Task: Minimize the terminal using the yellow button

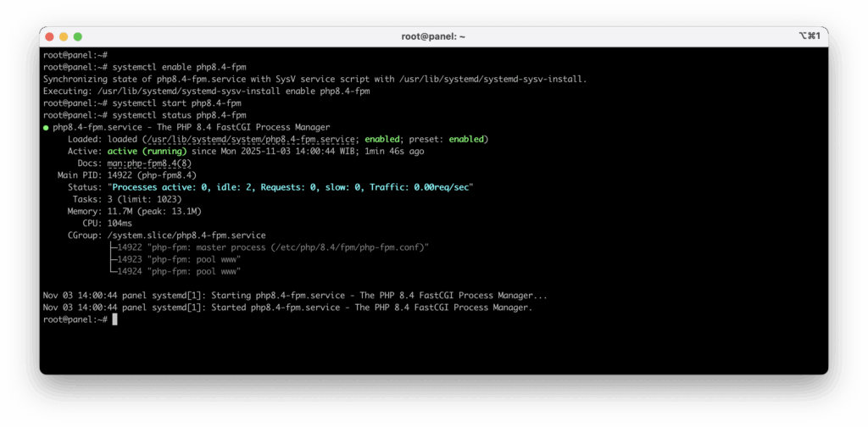Action: [x=64, y=36]
